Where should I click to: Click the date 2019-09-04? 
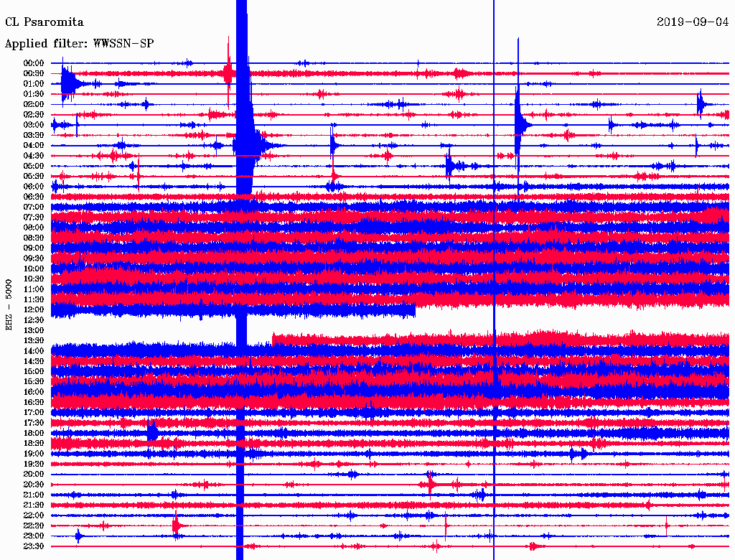(693, 22)
